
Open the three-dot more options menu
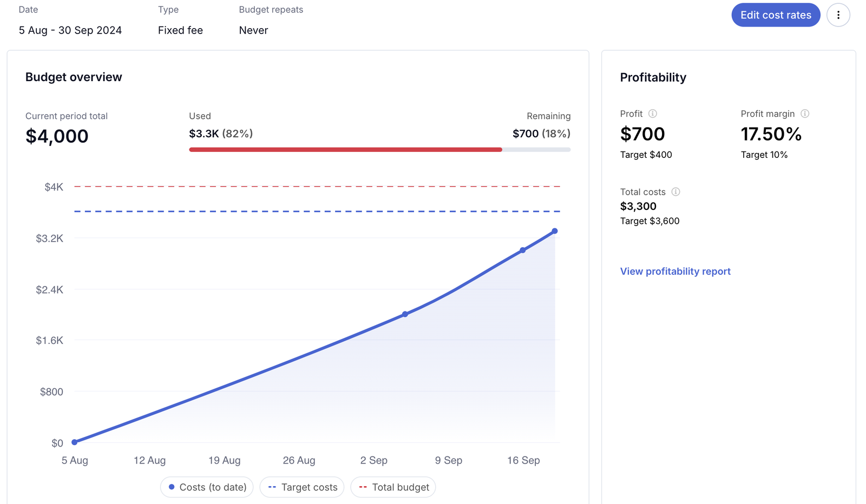click(838, 15)
